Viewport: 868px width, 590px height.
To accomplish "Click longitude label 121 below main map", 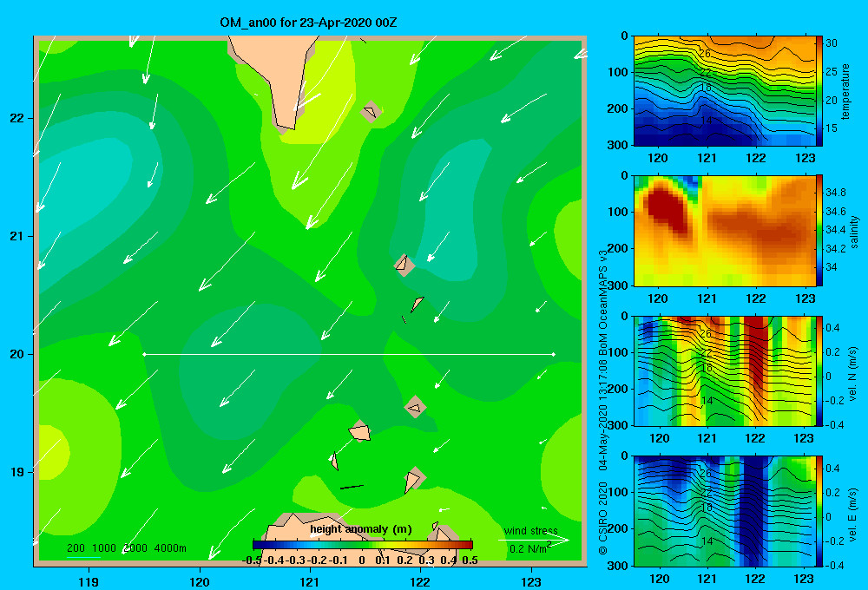I will tap(310, 581).
